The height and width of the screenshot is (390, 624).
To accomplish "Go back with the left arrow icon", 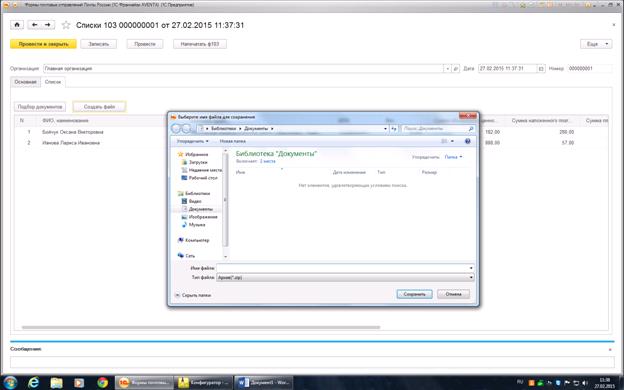I will (35, 25).
